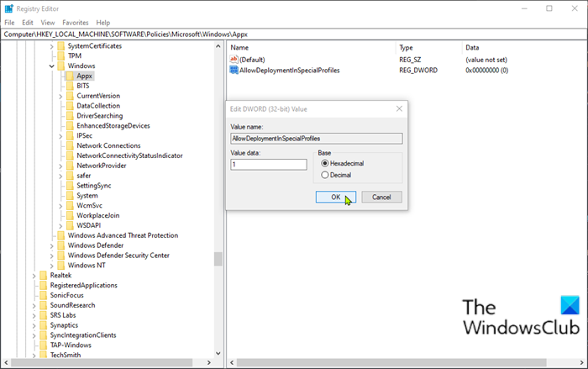
Task: Click the DataCollection folder icon
Action: coord(70,105)
